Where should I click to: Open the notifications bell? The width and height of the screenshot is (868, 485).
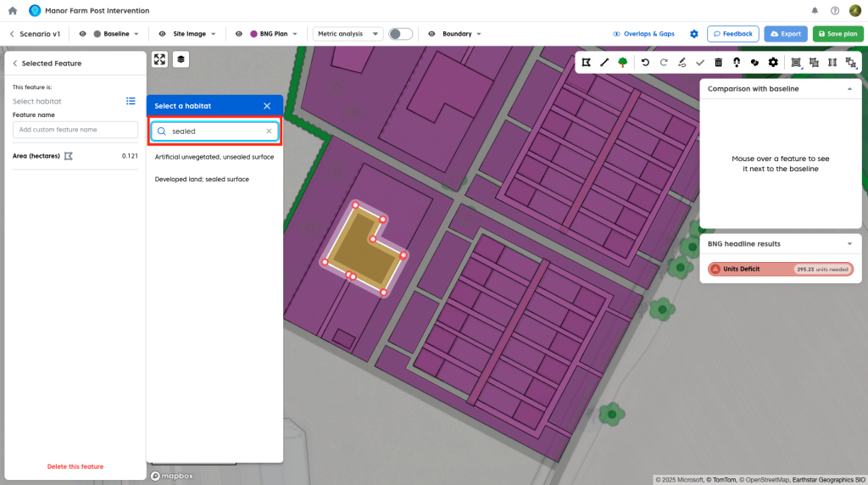pyautogui.click(x=815, y=11)
